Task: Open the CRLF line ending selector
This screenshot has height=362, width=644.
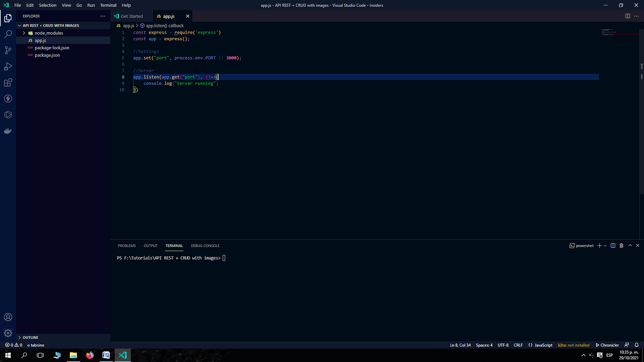Action: 518,345
